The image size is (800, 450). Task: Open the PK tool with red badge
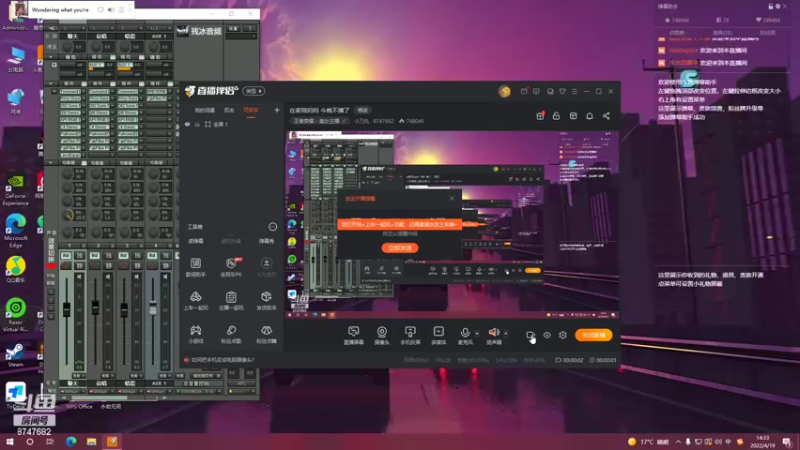coord(231,266)
